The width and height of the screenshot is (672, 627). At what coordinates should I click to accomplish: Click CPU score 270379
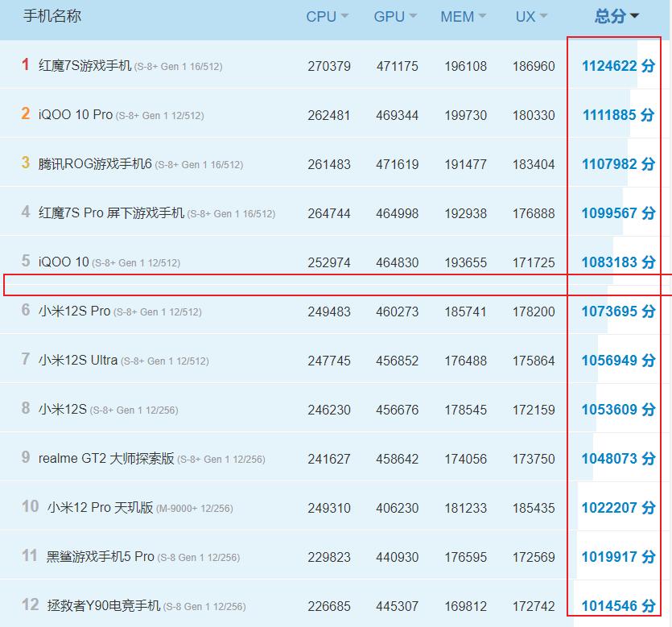coord(329,67)
